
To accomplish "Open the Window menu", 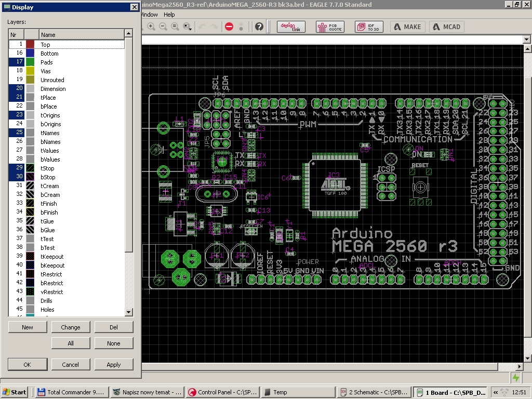I will [149, 15].
